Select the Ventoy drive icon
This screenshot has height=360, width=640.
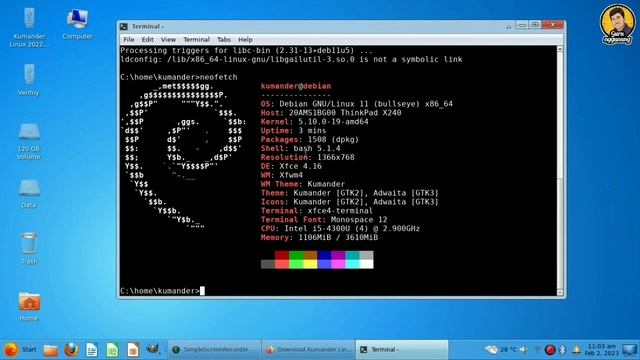coord(29,80)
